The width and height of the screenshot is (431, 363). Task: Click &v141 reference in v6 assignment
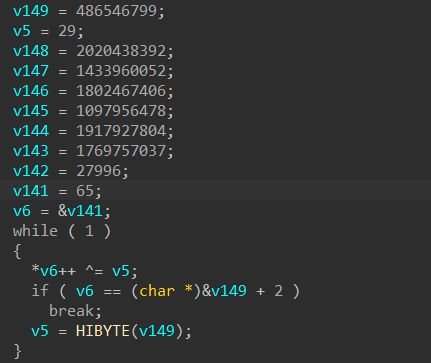pos(80,211)
